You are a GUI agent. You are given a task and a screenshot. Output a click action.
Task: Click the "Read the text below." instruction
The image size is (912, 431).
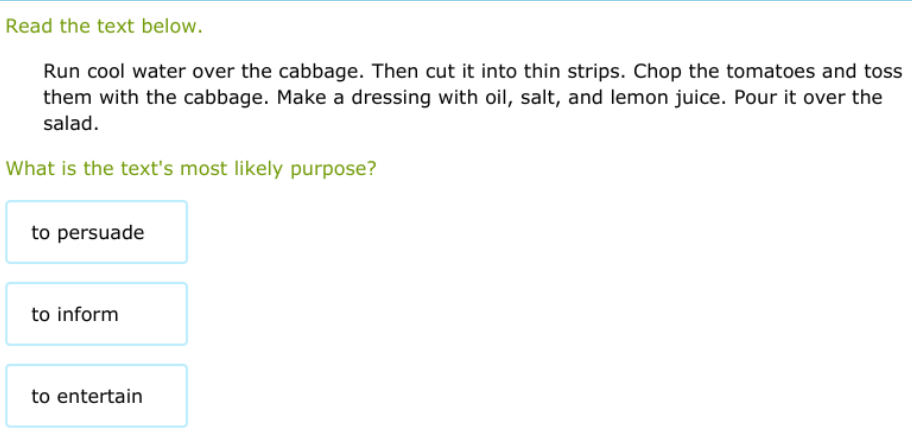[x=104, y=27]
